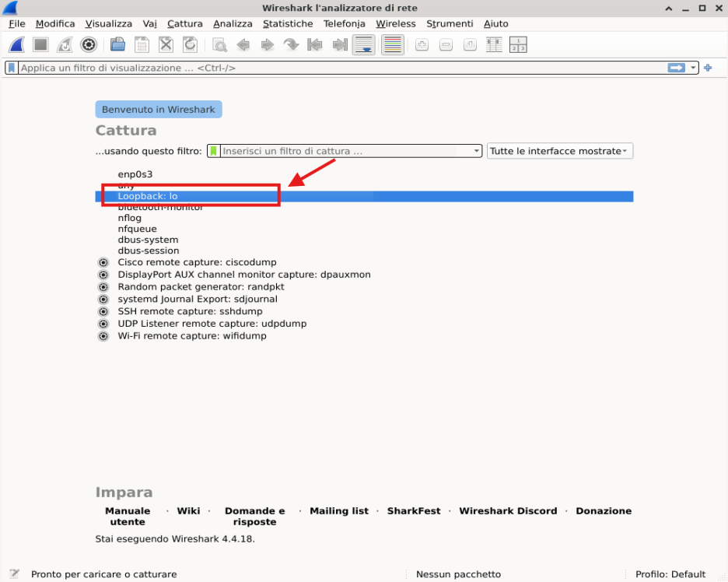Open a capture file via folder icon
Screen dimensions: 728x582
coord(118,45)
